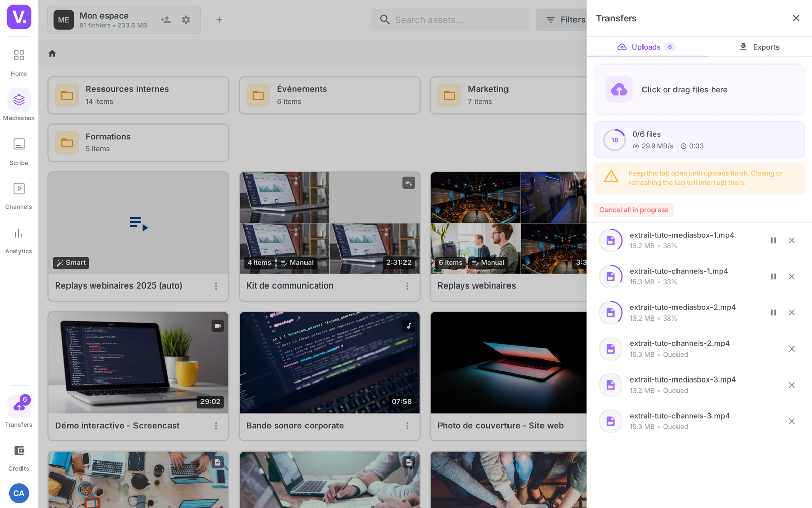Open the Channels section
Image resolution: width=812 pixels, height=508 pixels.
pyautogui.click(x=19, y=196)
